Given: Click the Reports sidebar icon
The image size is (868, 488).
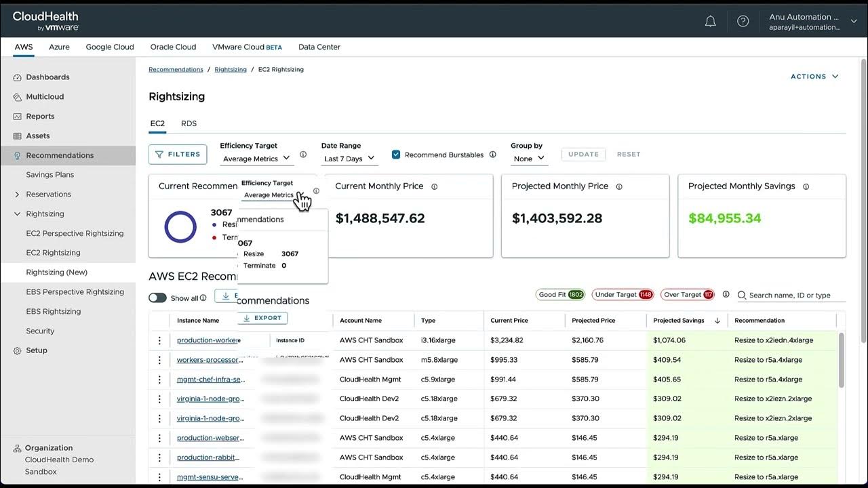Looking at the screenshot, I should pos(18,117).
